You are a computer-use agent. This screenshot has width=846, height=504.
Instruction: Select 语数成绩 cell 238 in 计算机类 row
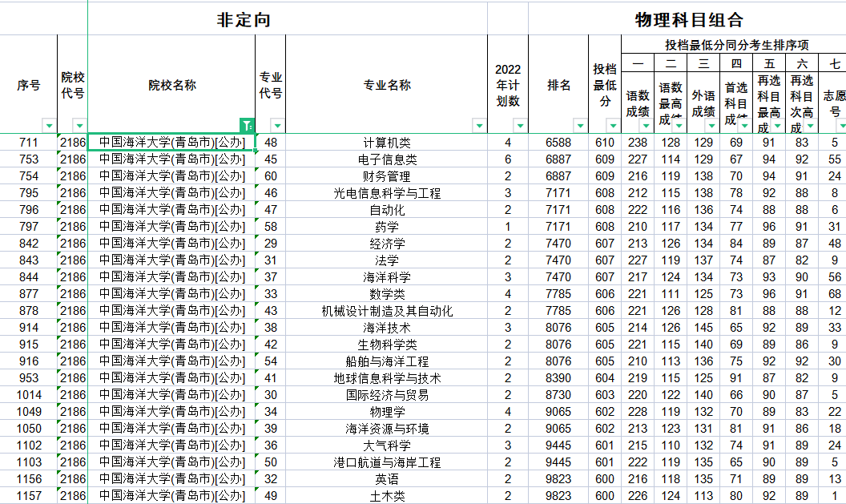638,143
